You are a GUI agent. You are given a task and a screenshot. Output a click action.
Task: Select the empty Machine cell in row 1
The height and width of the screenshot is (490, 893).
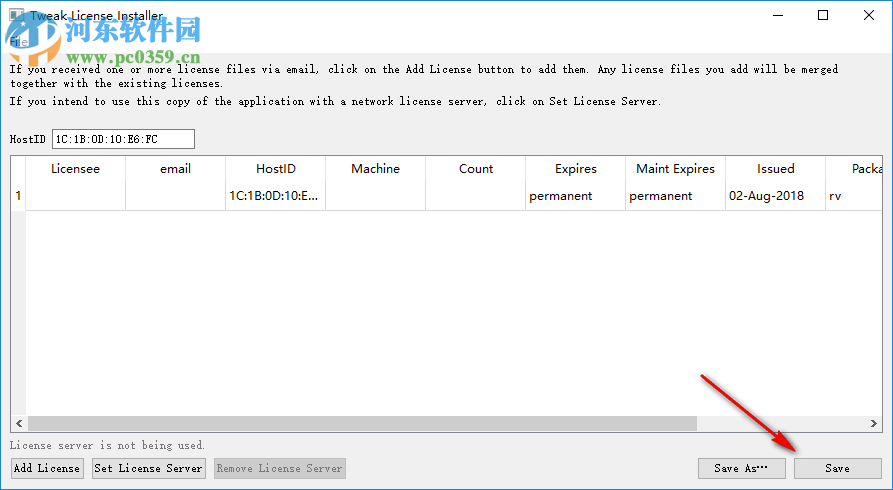click(x=375, y=196)
